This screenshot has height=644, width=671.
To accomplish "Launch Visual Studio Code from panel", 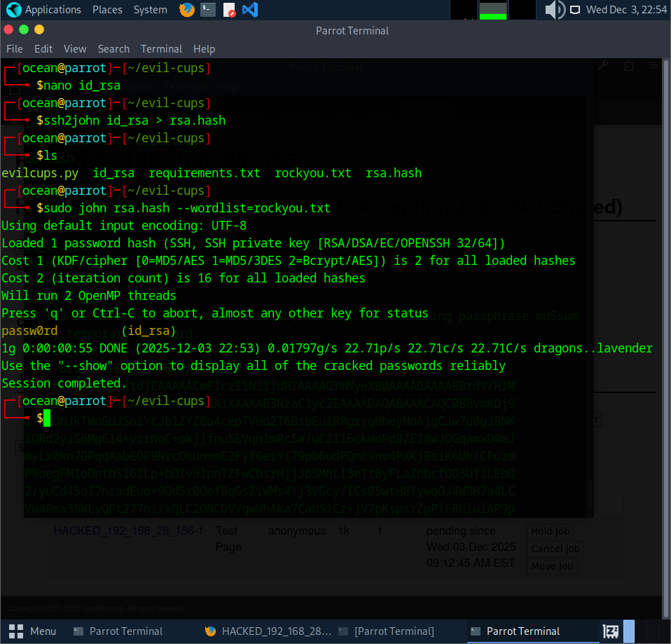I will tap(249, 10).
